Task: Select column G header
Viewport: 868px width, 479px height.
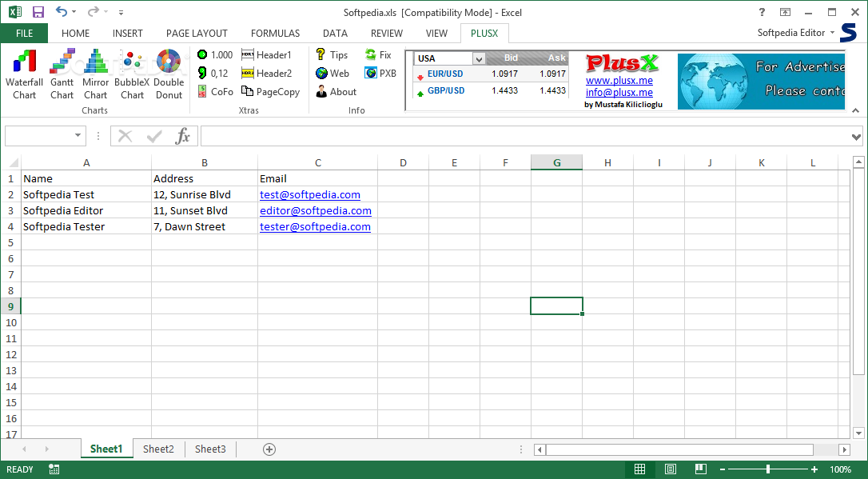Action: click(x=556, y=163)
